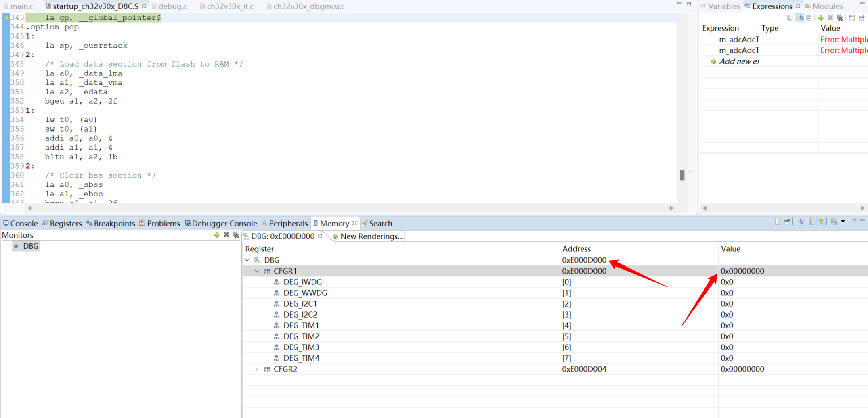Viewport: 868px width, 418px height.
Task: Switch to Console tab
Action: (20, 223)
